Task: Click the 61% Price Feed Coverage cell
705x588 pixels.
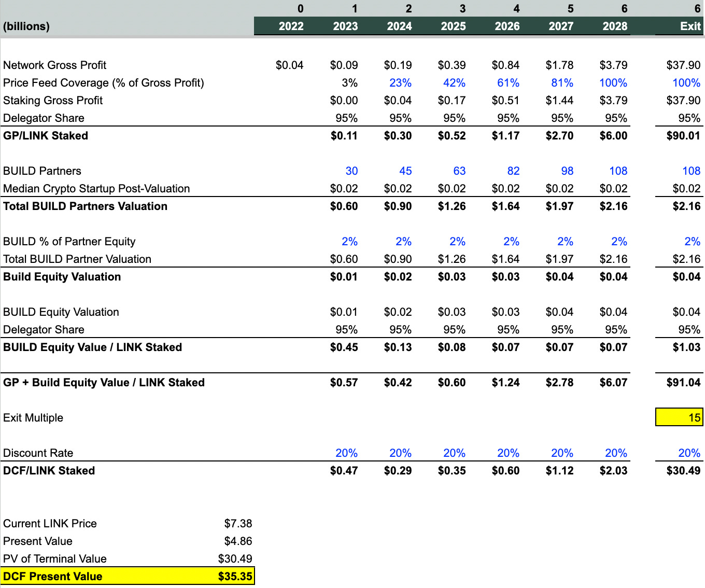Action: pos(508,82)
